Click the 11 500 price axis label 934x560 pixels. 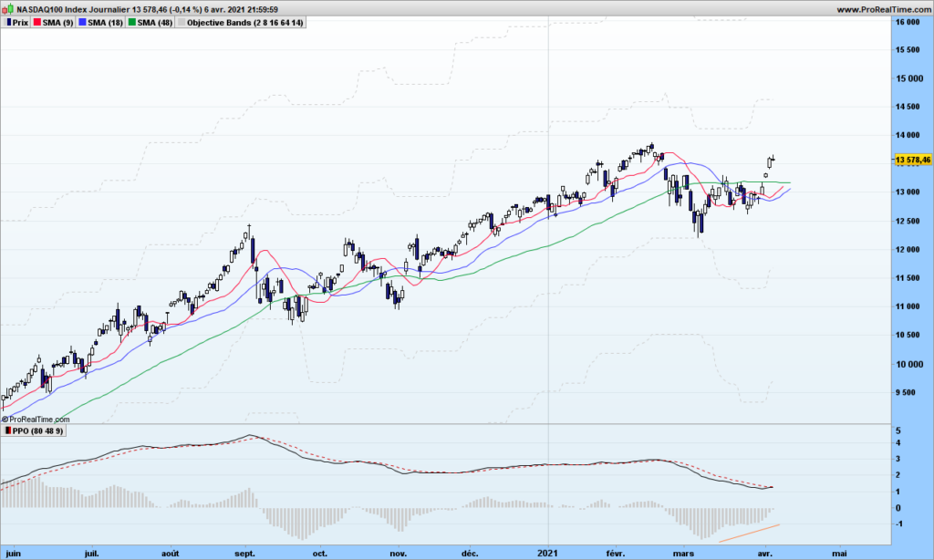(x=908, y=278)
